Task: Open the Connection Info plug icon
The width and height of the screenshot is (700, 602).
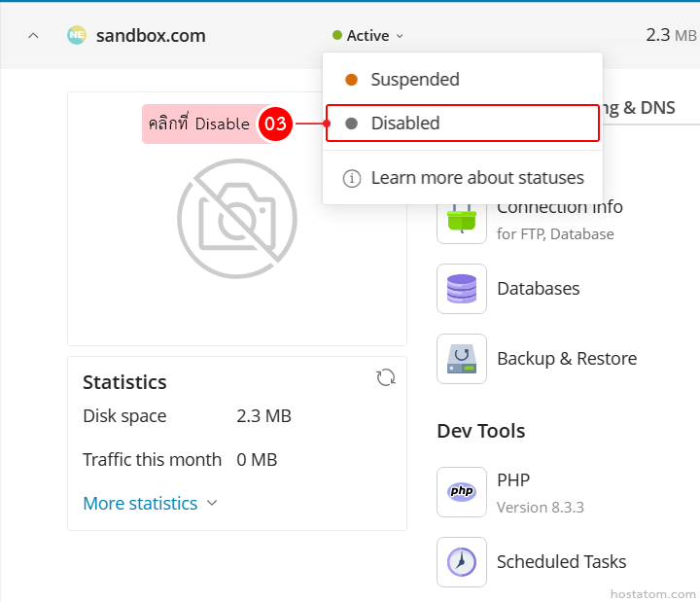Action: point(462,219)
